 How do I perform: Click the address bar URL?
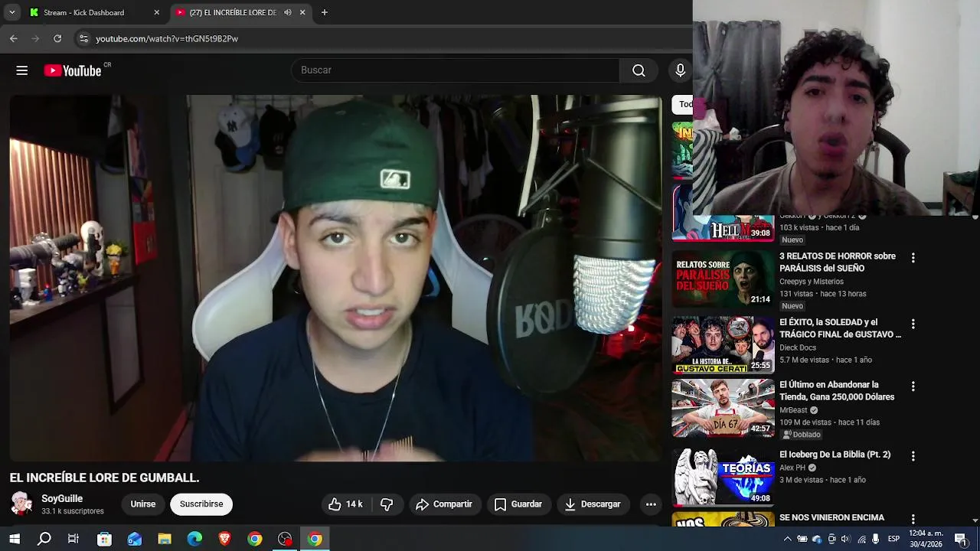click(167, 38)
